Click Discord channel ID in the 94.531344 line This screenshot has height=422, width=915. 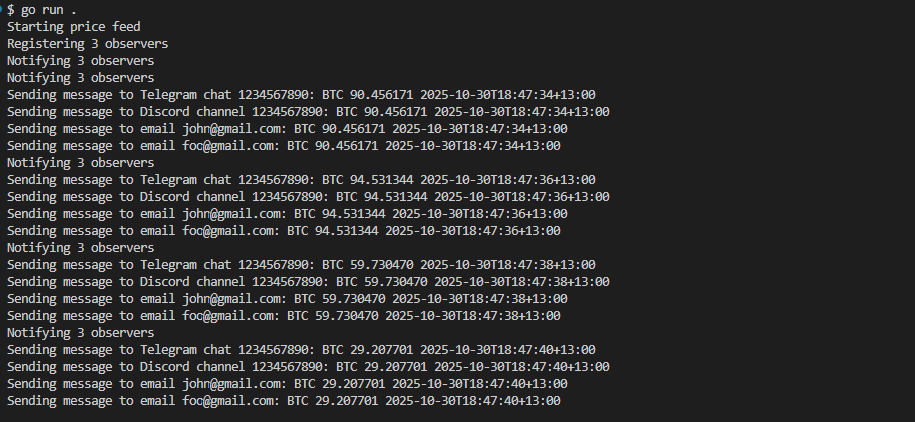pos(287,196)
